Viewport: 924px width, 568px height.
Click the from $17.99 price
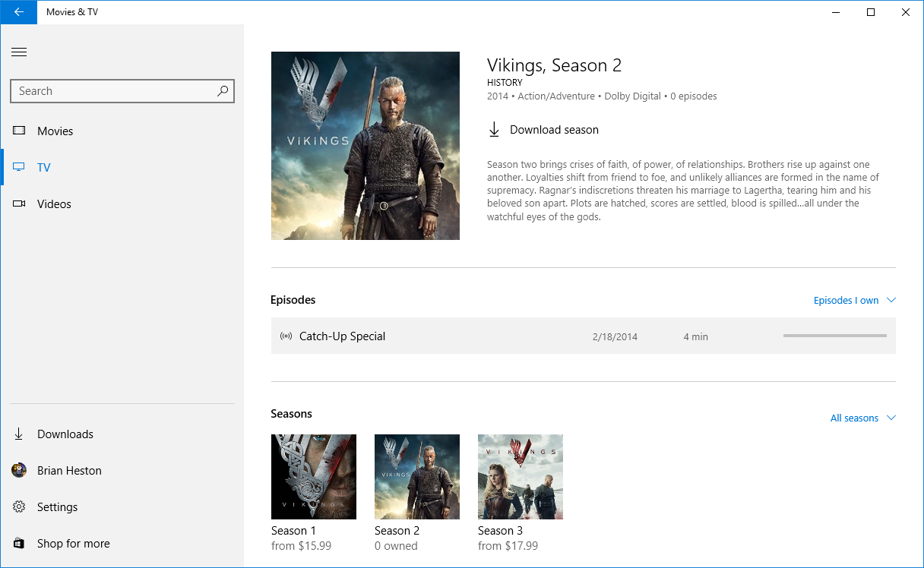tap(508, 546)
